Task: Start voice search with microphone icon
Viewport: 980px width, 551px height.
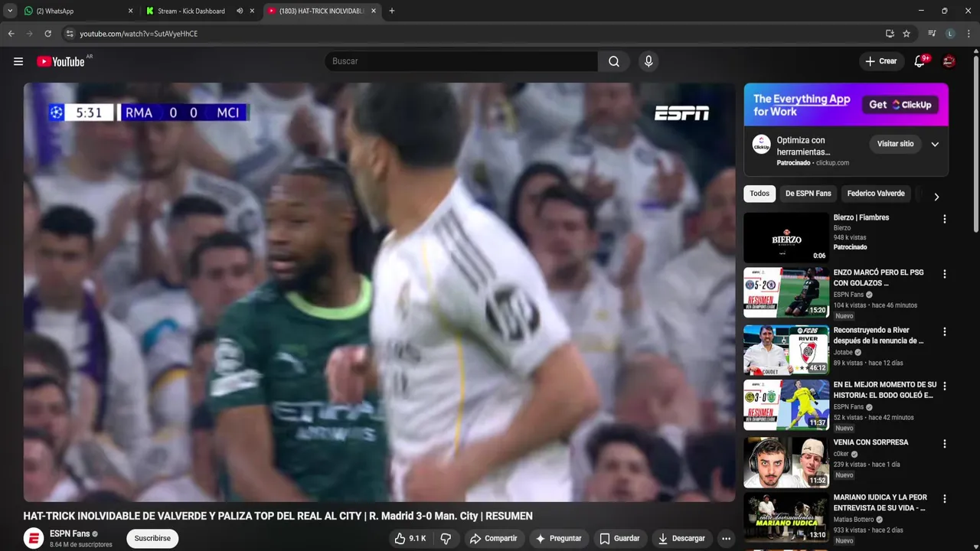Action: [x=648, y=61]
